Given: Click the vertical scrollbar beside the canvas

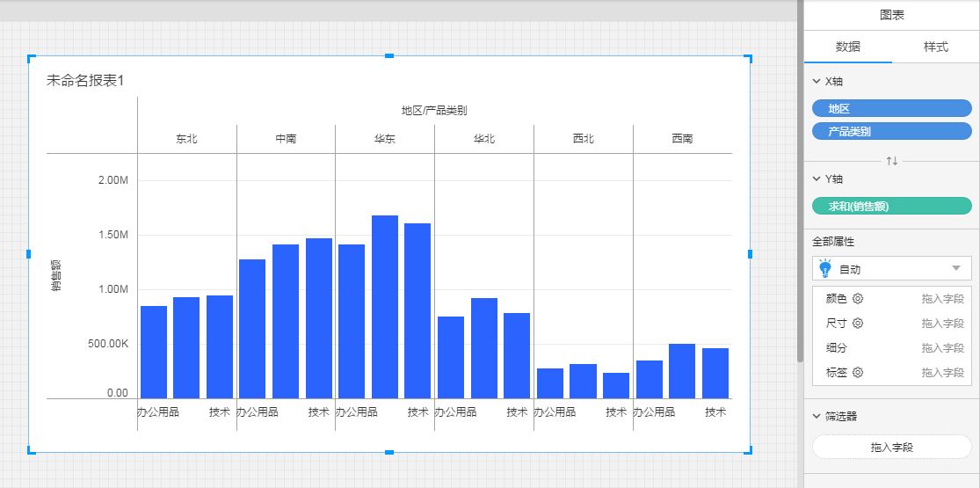Looking at the screenshot, I should pyautogui.click(x=800, y=176).
